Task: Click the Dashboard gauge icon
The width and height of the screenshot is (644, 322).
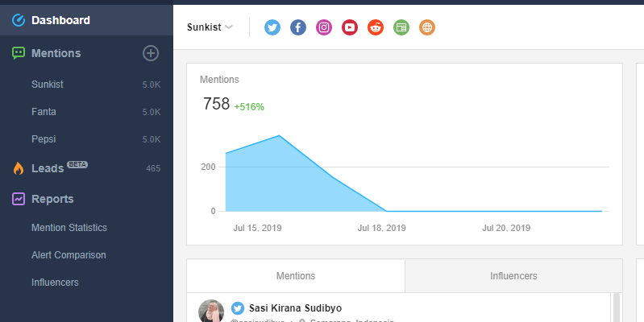Action: [19, 20]
